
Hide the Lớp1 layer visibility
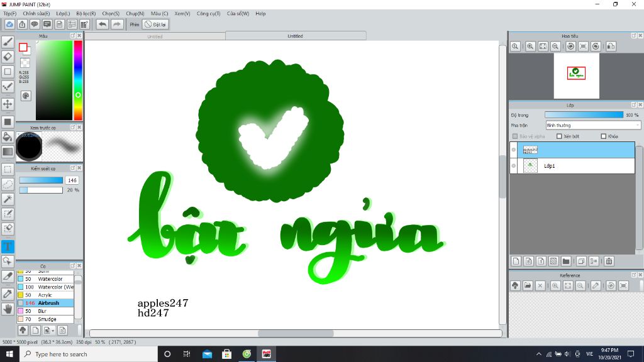tap(513, 166)
